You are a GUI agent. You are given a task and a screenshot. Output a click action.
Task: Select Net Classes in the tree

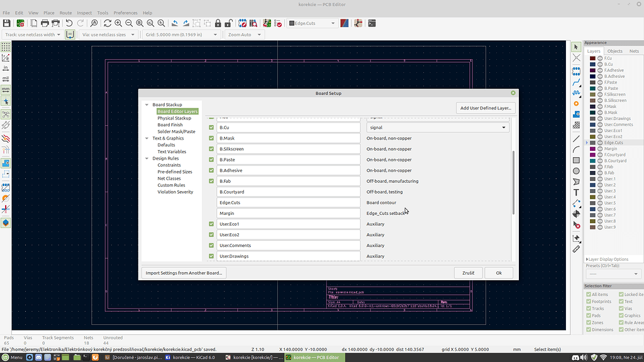[x=169, y=178]
